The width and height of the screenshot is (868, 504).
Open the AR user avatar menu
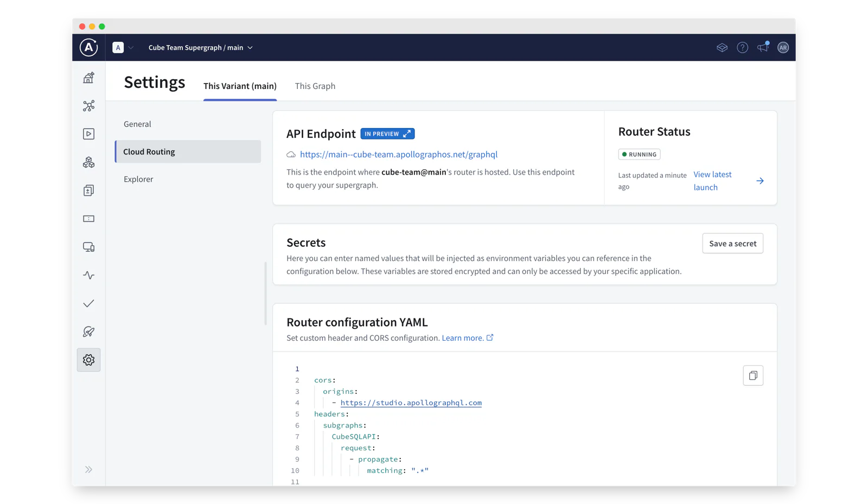[x=783, y=48]
